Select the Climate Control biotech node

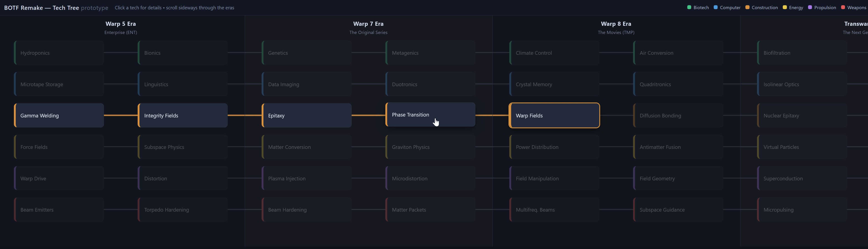pos(554,53)
